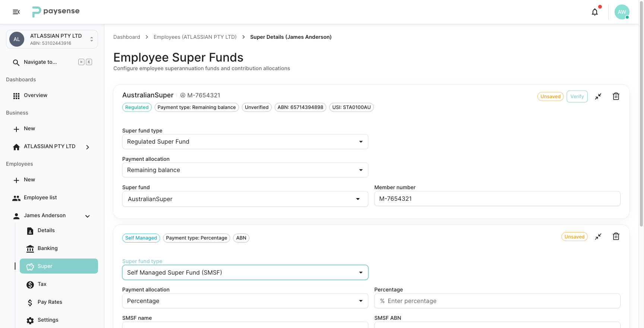Image resolution: width=644 pixels, height=328 pixels.
Task: Click member icon beside M-7654321 heading
Action: tap(183, 96)
